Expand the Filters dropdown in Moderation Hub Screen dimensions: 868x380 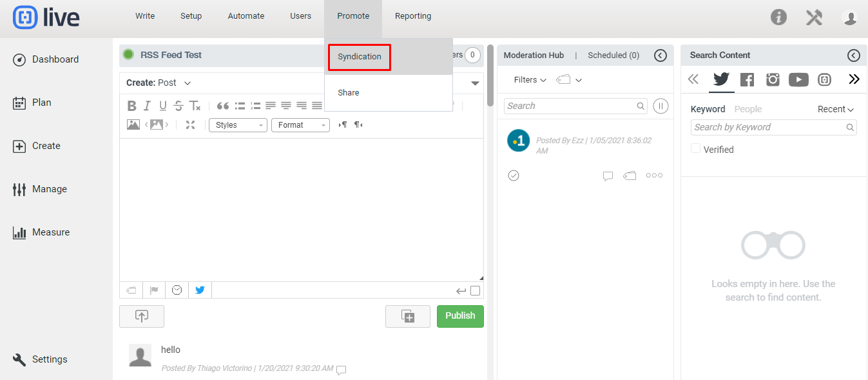coord(530,80)
